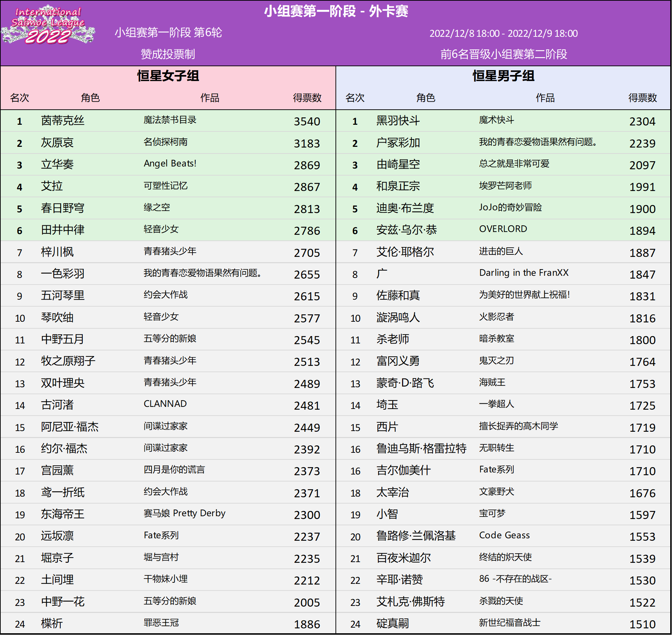Screen dimensions: 672x635
Task: Click the work title 名侦探柯南
Action: point(165,142)
